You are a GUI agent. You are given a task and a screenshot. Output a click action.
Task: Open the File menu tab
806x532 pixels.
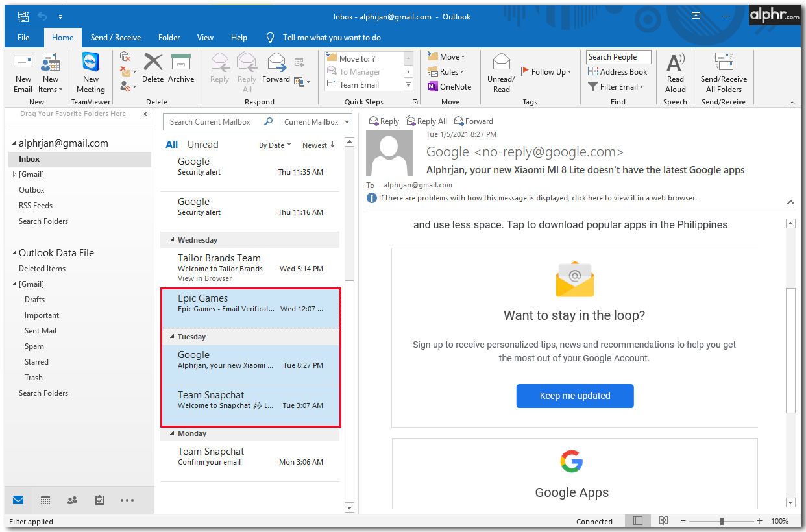point(23,38)
